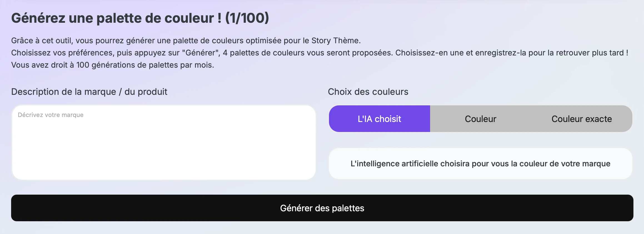Click the "Story Thème" text in the intro
644x234 pixels.
[335, 40]
